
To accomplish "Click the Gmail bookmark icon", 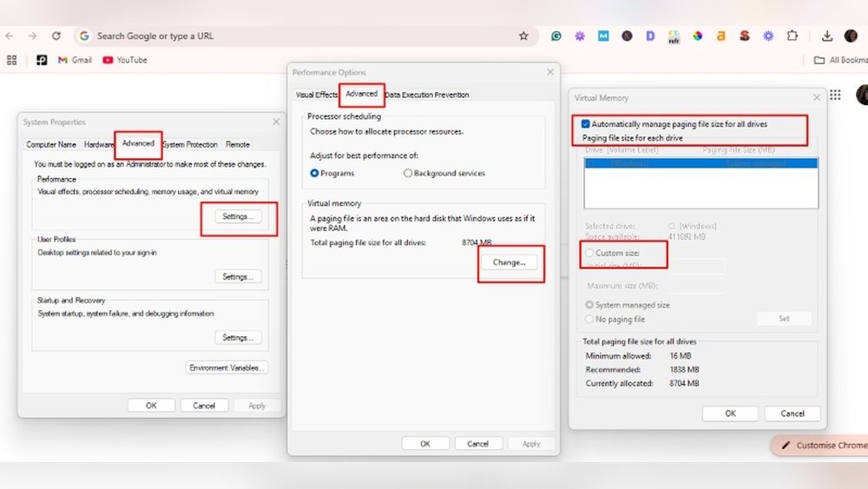I will tap(62, 60).
